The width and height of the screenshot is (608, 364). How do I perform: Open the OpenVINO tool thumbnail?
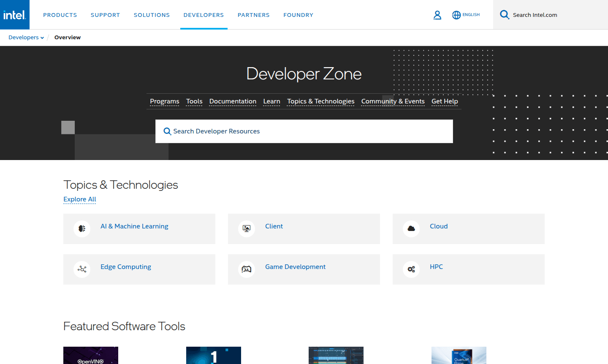pyautogui.click(x=91, y=355)
